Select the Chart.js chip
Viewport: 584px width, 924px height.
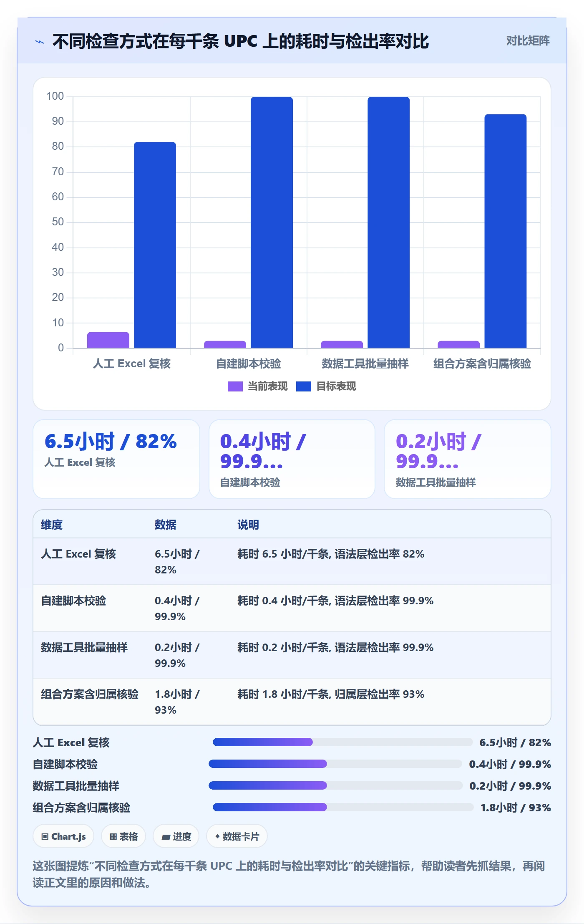coord(63,836)
